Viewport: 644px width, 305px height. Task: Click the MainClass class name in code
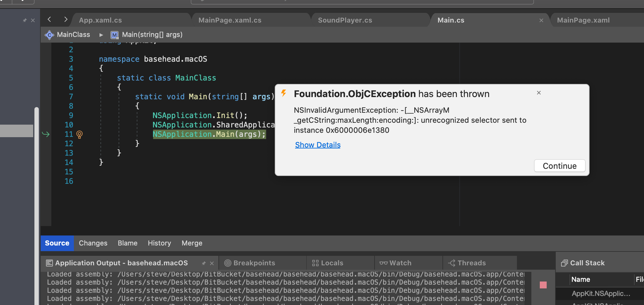[x=196, y=78]
